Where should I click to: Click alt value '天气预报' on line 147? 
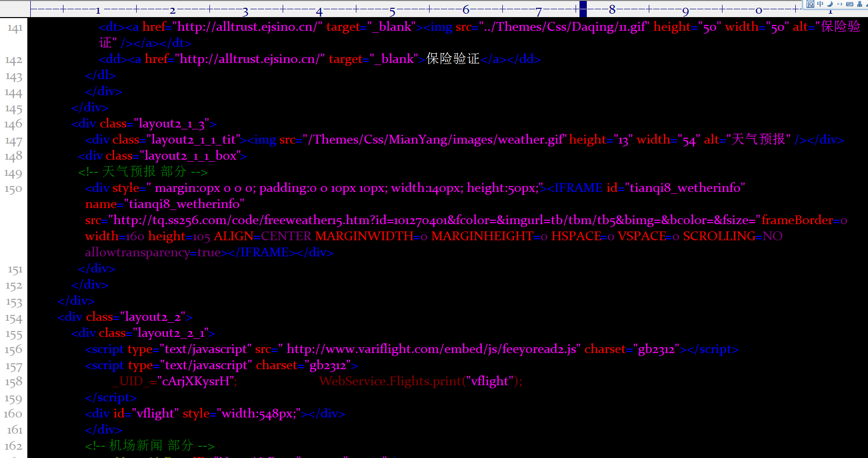(x=758, y=140)
